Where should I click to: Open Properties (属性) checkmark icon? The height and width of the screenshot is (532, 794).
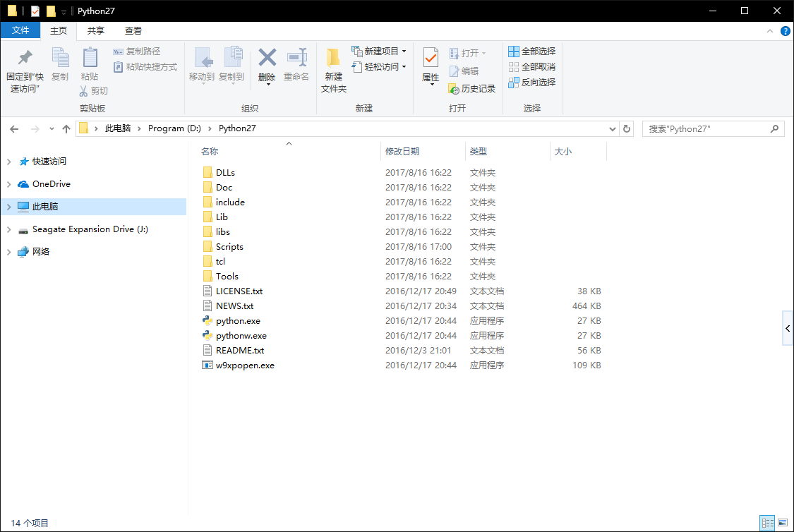pyautogui.click(x=431, y=59)
